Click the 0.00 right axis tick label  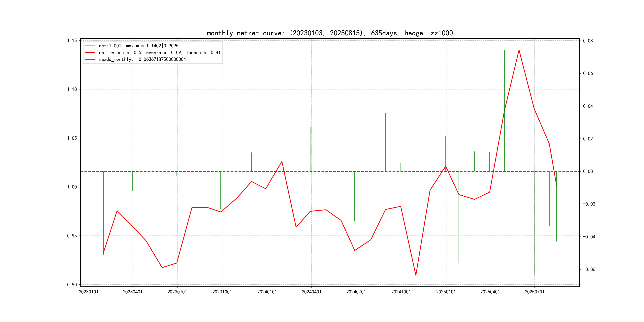pos(588,171)
